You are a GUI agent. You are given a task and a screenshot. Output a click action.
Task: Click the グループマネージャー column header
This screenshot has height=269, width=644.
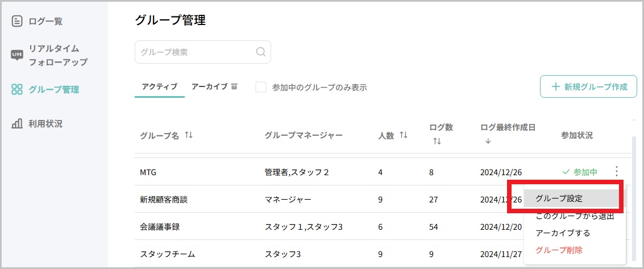(304, 135)
